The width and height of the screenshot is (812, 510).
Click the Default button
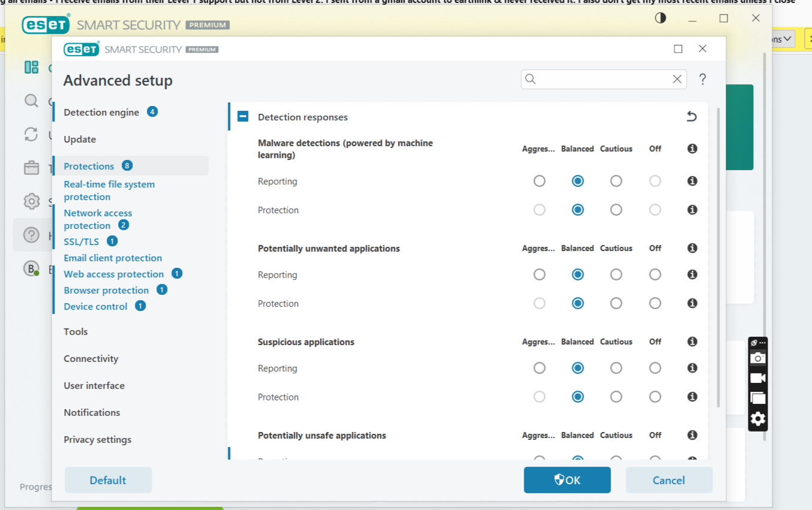[108, 480]
